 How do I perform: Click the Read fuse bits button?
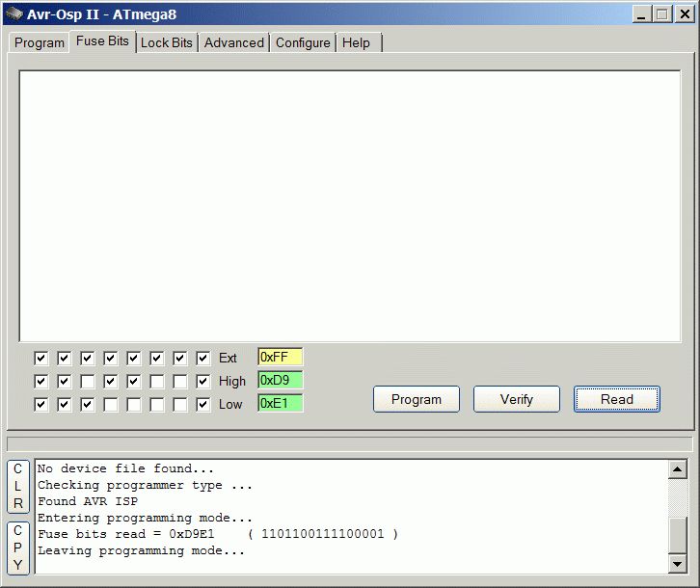point(617,399)
